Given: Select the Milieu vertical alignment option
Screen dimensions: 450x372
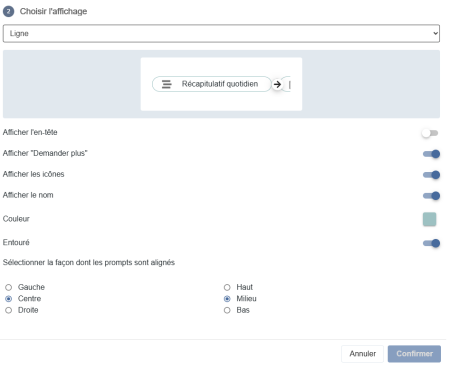Looking at the screenshot, I should 227,299.
